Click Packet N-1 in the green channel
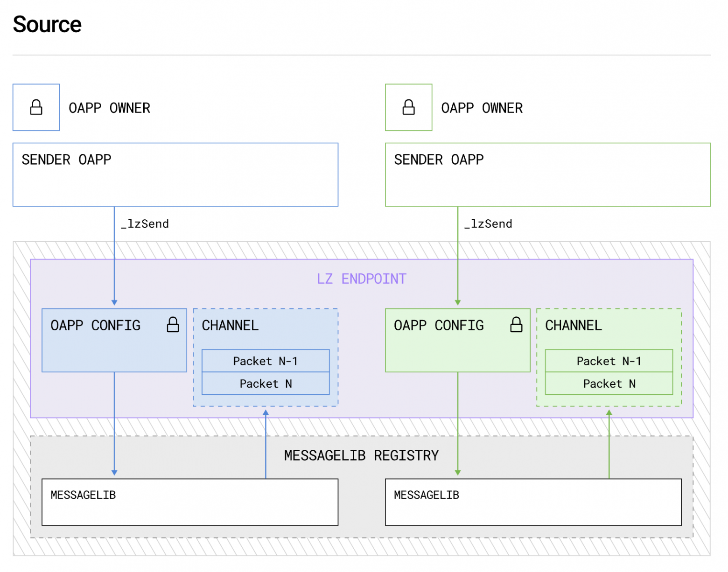Screen dimensions: 728x572 click(609, 361)
